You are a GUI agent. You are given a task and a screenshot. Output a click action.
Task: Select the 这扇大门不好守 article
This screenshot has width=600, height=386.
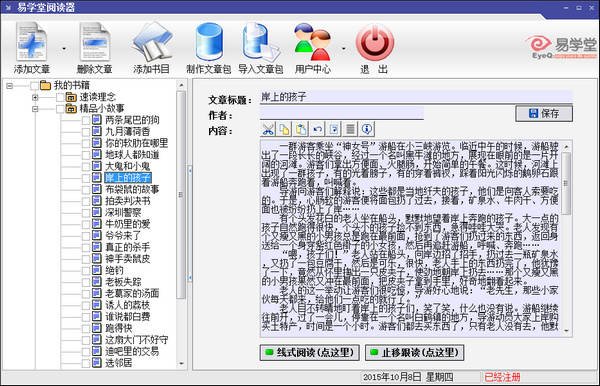point(137,339)
